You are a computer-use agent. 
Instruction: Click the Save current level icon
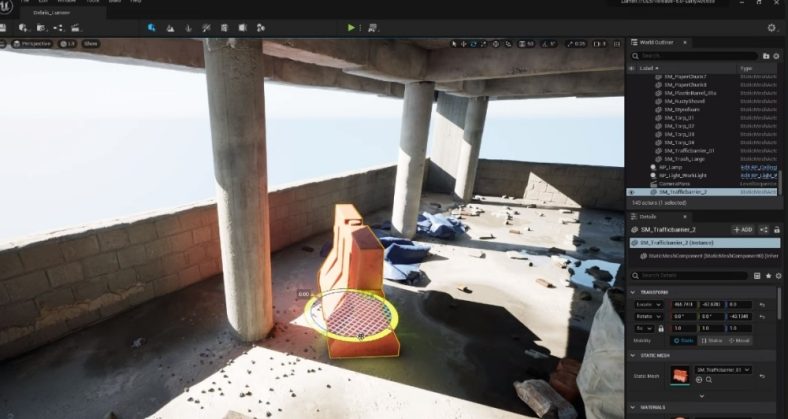pyautogui.click(x=3, y=28)
